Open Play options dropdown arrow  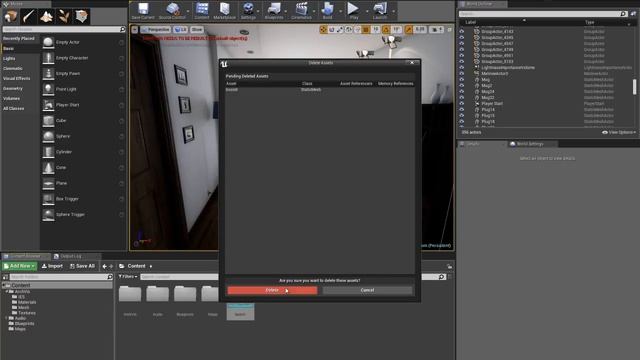point(366,11)
